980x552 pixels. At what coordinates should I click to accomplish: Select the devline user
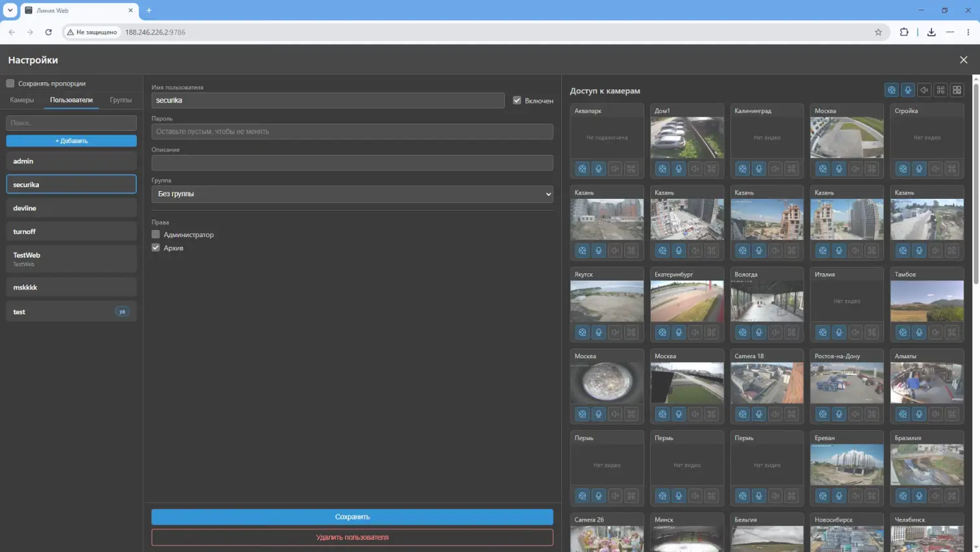click(x=71, y=208)
